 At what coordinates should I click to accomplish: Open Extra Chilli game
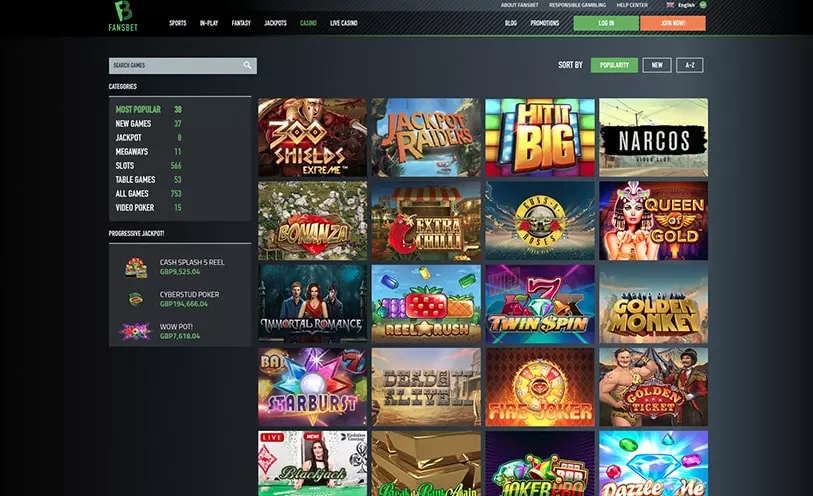(x=426, y=220)
